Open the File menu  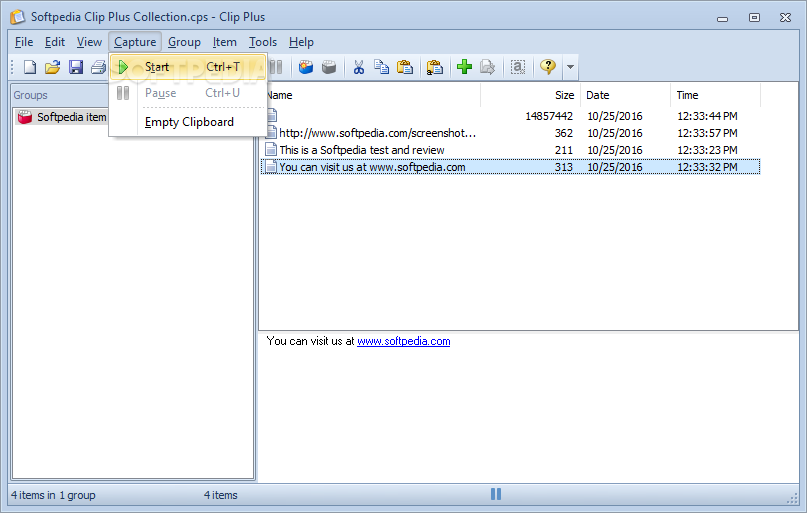[x=24, y=42]
